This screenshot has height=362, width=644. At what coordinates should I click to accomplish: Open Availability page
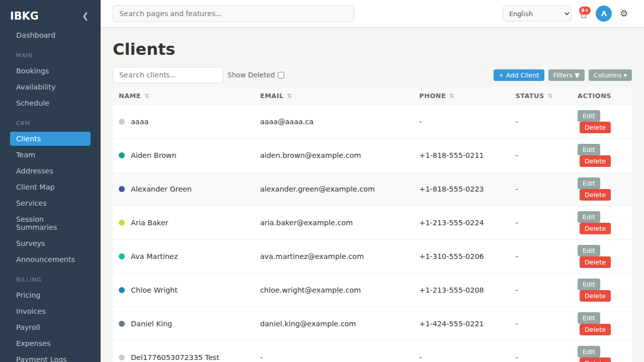click(x=50, y=87)
